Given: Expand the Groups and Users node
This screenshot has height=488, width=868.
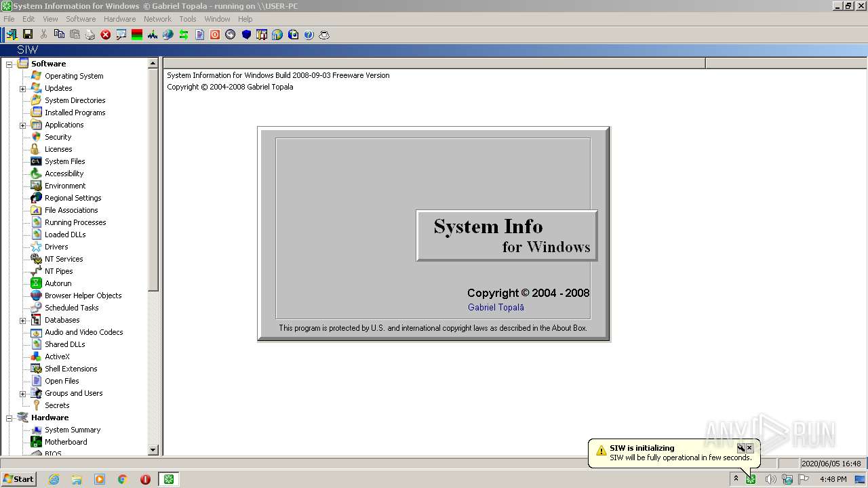Looking at the screenshot, I should 22,393.
